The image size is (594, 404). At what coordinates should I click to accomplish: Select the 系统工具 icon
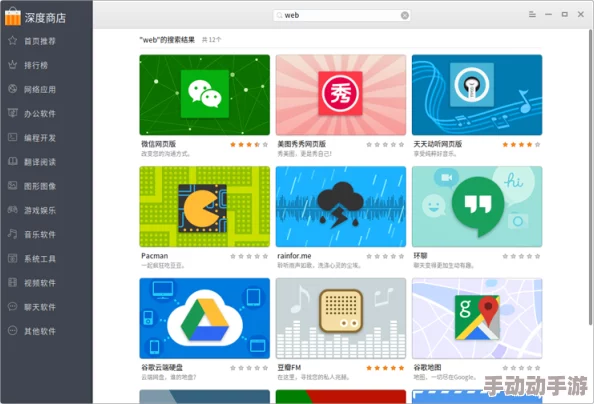tap(13, 258)
